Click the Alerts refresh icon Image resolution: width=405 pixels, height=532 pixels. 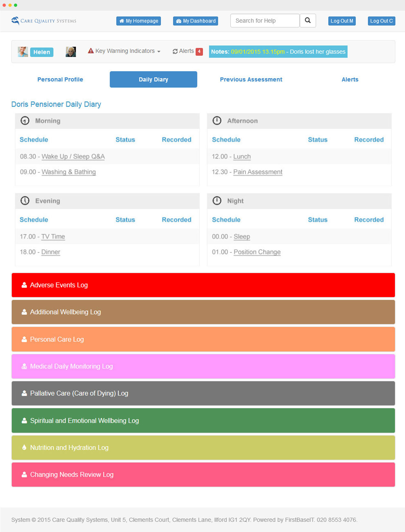pyautogui.click(x=175, y=51)
